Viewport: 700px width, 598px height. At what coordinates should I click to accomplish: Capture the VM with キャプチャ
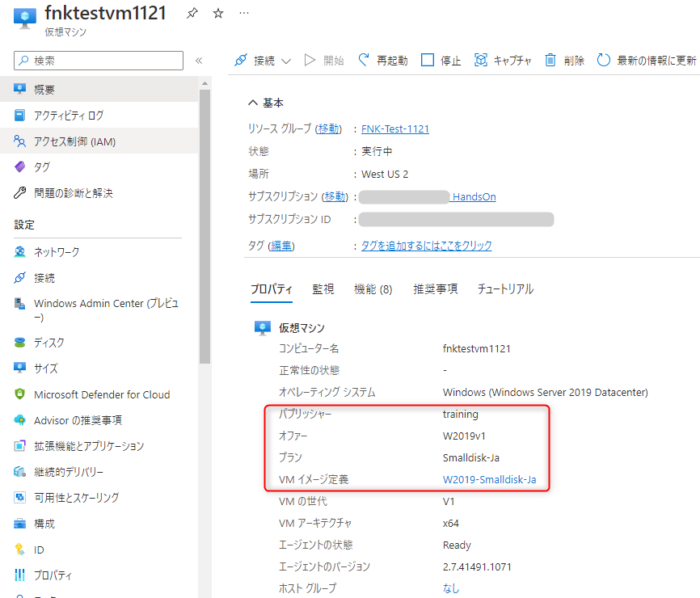click(x=503, y=61)
